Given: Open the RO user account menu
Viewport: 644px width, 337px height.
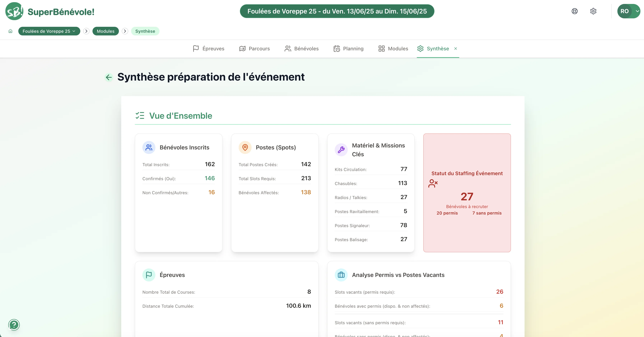Looking at the screenshot, I should click(629, 11).
